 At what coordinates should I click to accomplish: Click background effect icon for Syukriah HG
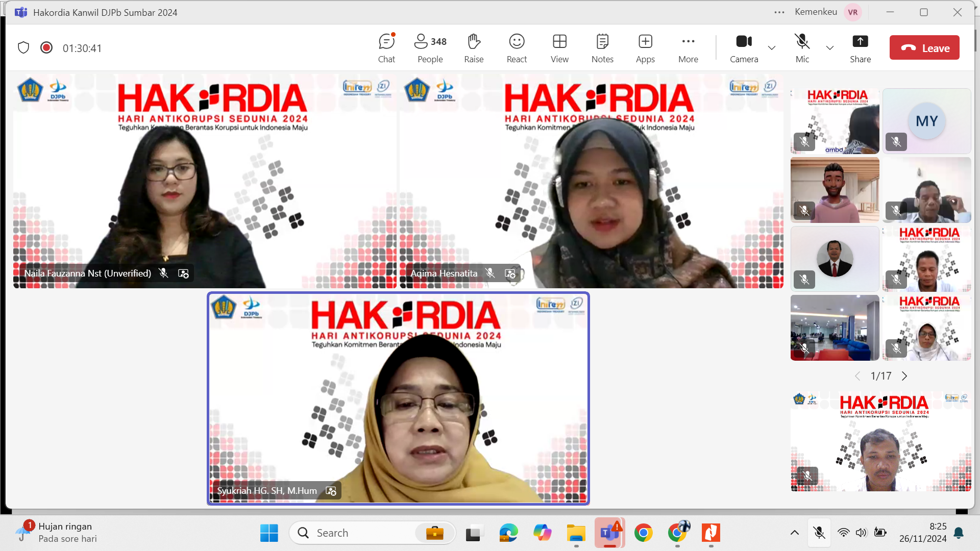point(331,491)
